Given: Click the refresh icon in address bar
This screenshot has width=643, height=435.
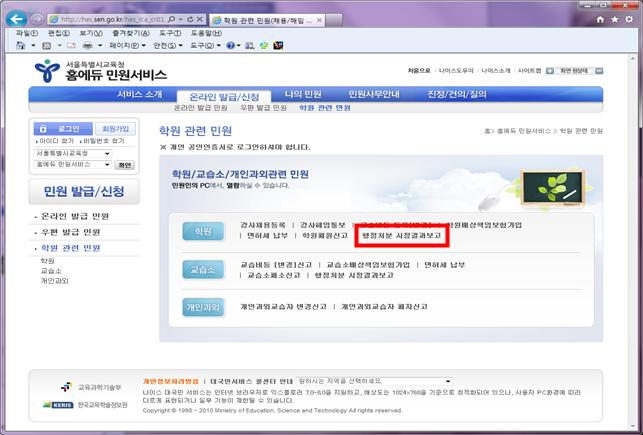Looking at the screenshot, I should 190,19.
